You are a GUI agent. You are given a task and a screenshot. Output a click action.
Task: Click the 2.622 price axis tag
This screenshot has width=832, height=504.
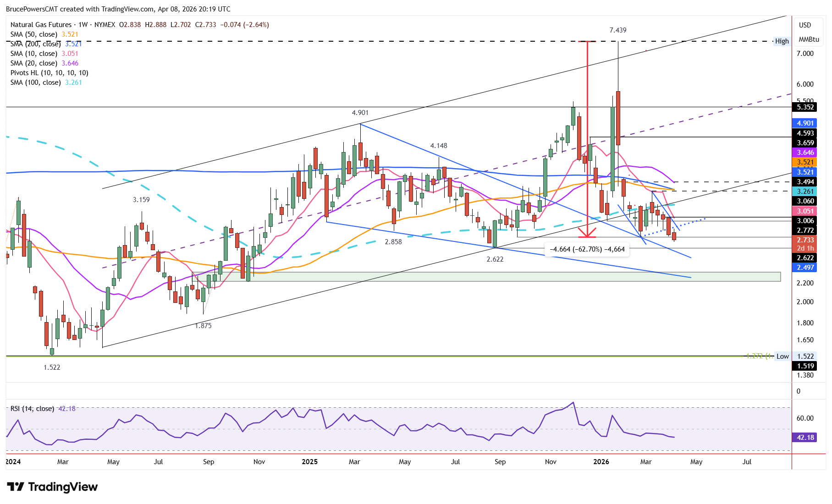(x=805, y=258)
